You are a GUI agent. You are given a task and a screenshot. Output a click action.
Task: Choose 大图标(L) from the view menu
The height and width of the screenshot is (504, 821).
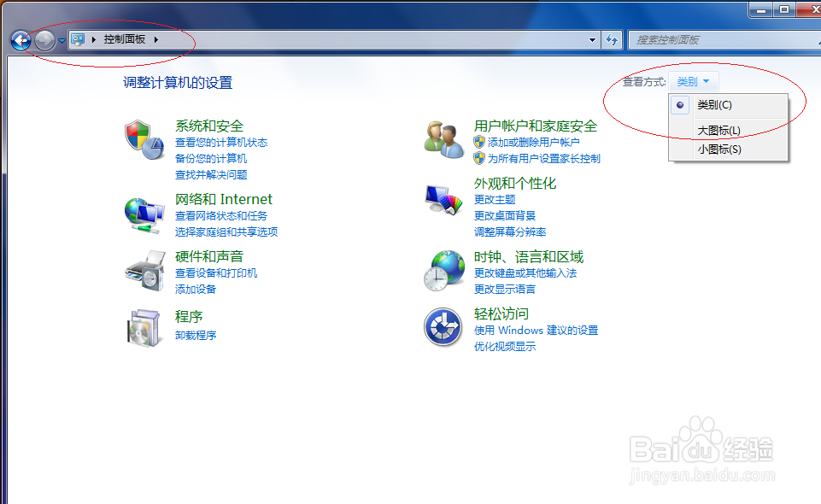click(x=729, y=130)
